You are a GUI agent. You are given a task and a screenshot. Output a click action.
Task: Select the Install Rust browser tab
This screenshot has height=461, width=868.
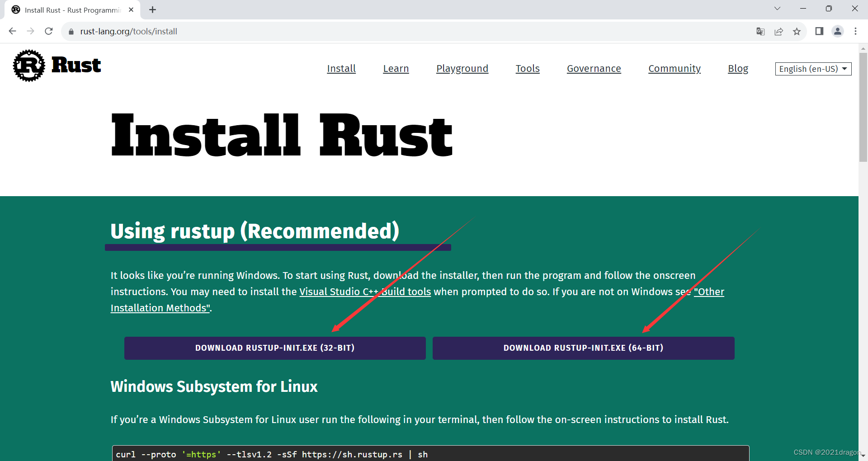coord(72,10)
